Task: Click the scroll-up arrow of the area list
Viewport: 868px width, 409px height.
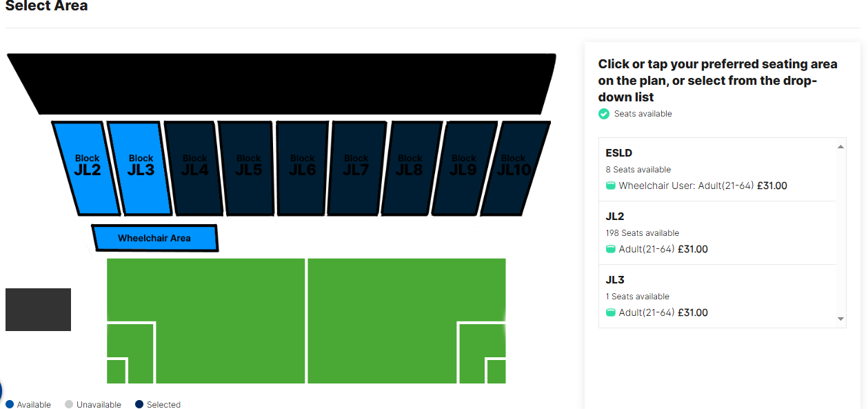Action: coord(840,146)
